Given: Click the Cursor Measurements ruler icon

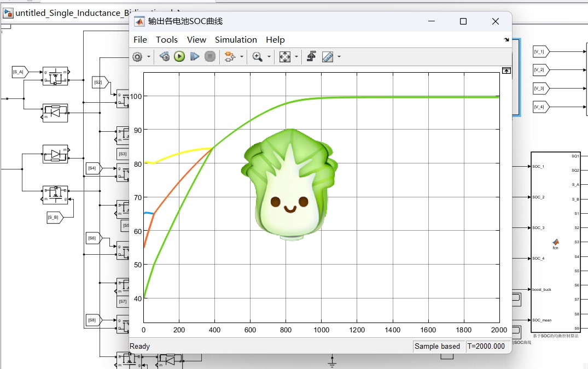Looking at the screenshot, I should pyautogui.click(x=328, y=57).
